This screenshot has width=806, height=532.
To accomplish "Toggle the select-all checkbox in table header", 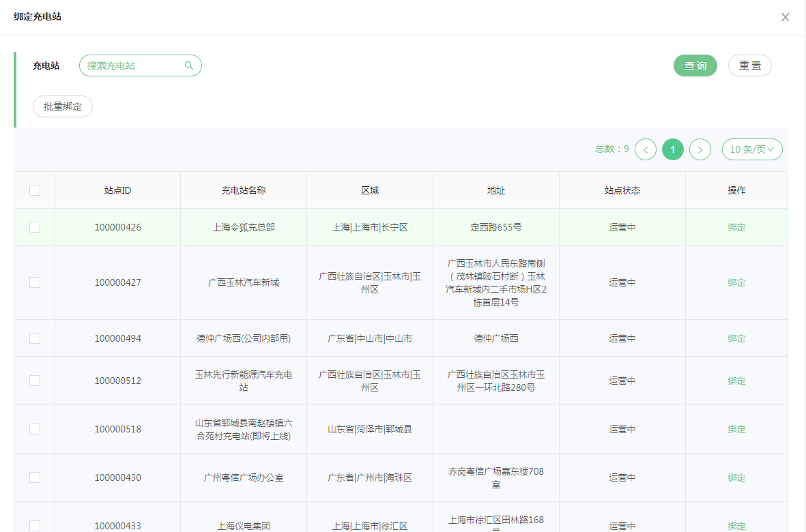I will click(35, 190).
